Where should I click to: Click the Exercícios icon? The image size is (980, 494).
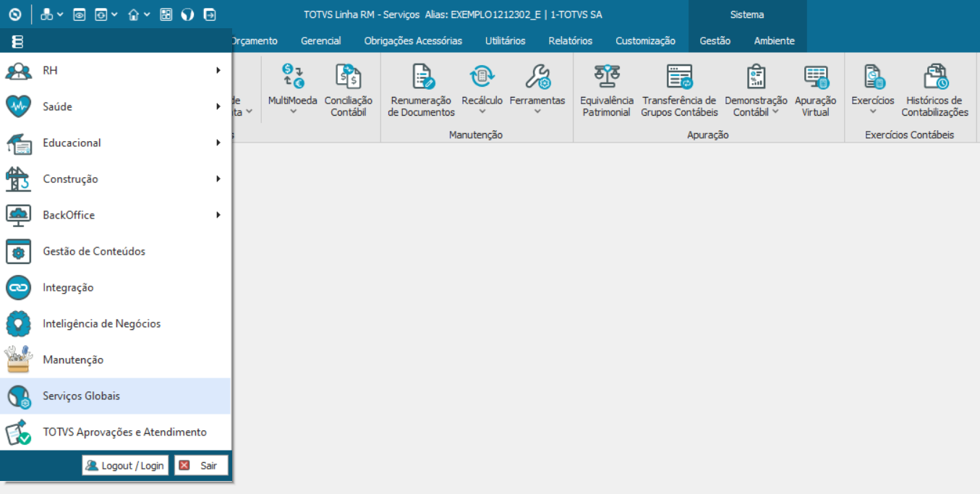tap(873, 75)
